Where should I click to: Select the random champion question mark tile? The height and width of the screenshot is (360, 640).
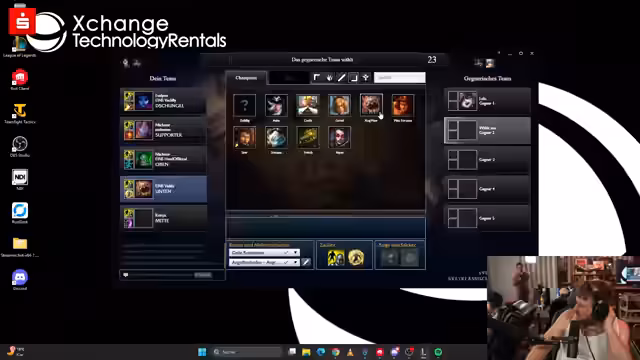(x=244, y=105)
